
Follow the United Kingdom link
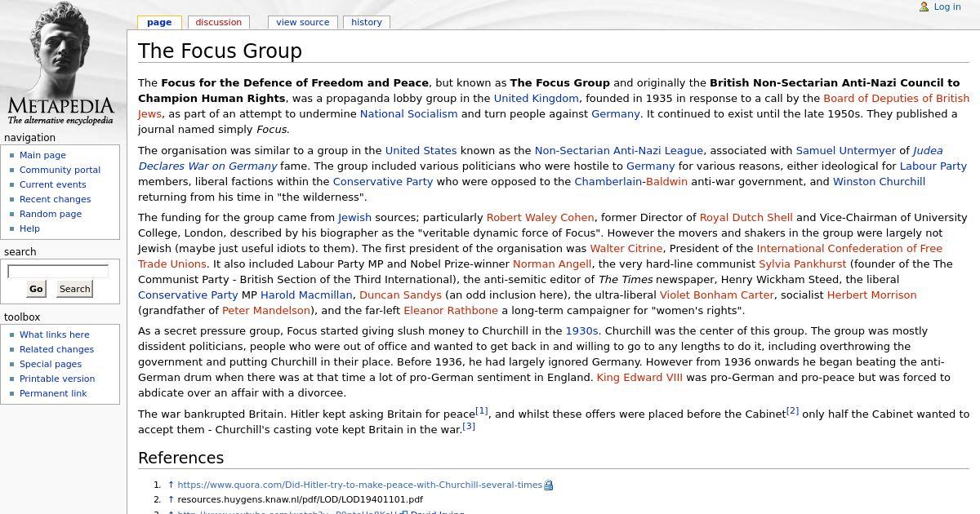(x=536, y=98)
